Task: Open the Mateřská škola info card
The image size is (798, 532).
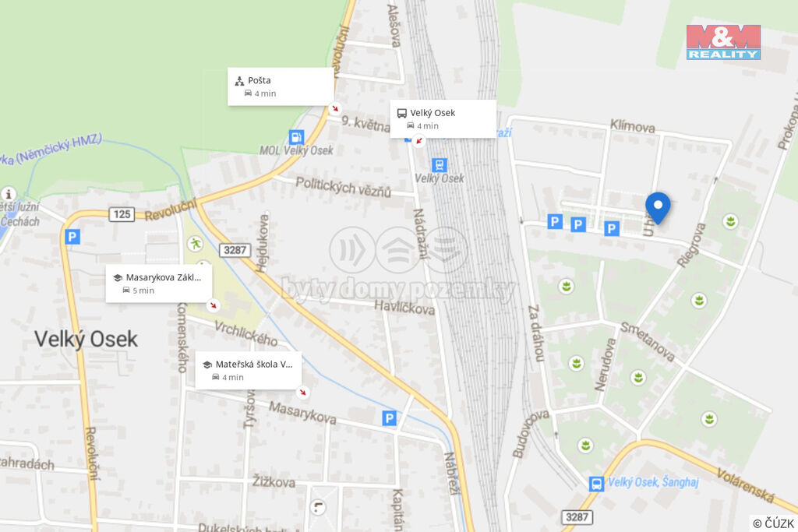Action: point(249,370)
